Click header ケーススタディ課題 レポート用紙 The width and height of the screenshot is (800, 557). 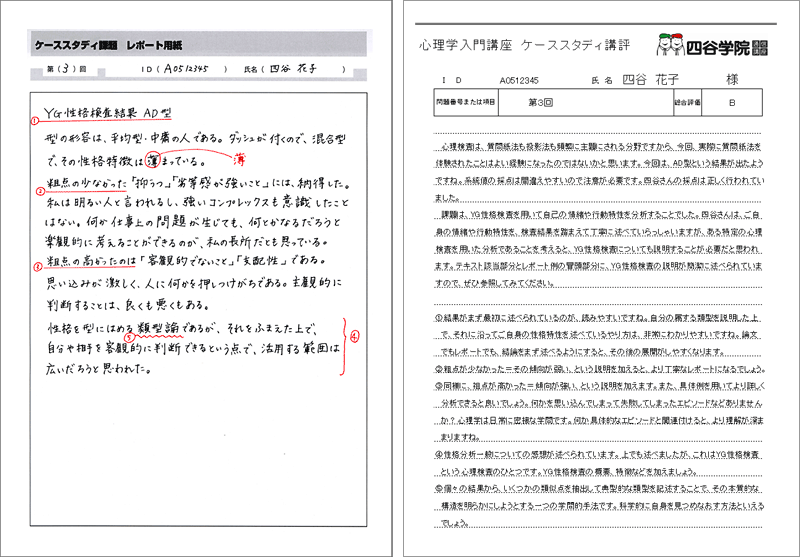108,45
